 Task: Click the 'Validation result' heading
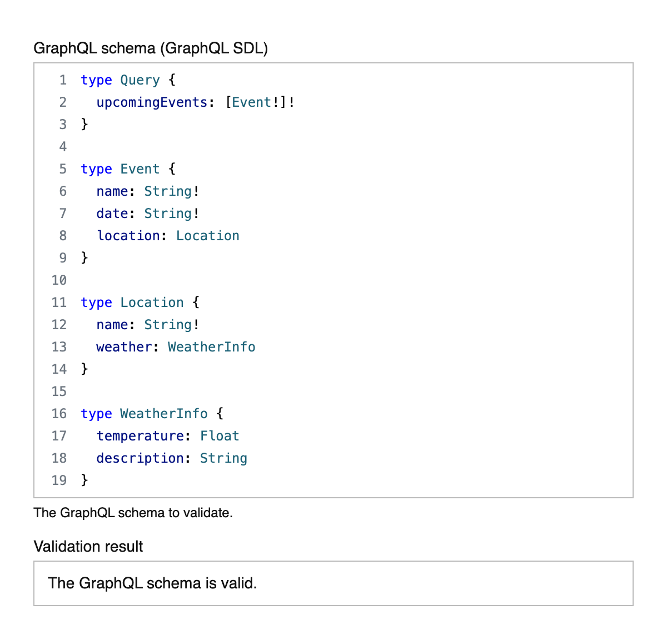click(88, 547)
